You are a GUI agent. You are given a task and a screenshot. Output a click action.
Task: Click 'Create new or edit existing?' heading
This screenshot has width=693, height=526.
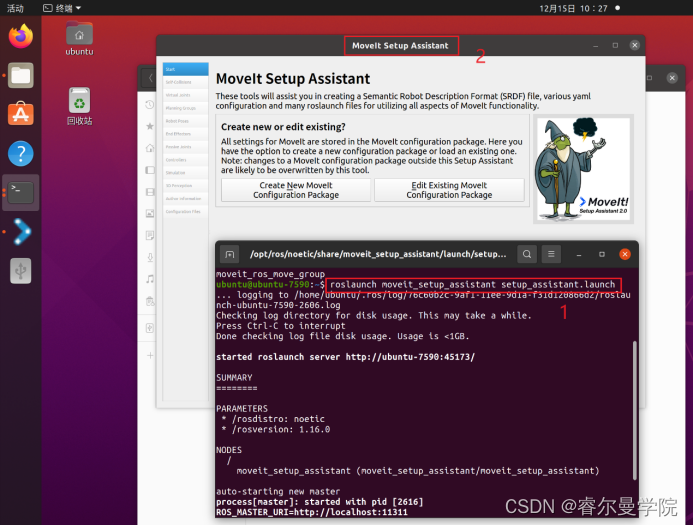tap(283, 127)
